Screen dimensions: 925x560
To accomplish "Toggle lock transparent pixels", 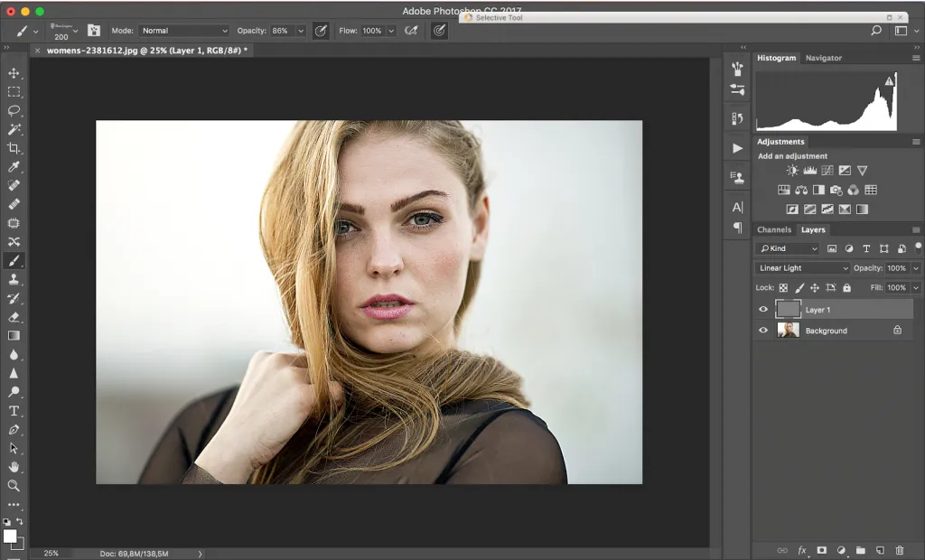I will pos(783,288).
